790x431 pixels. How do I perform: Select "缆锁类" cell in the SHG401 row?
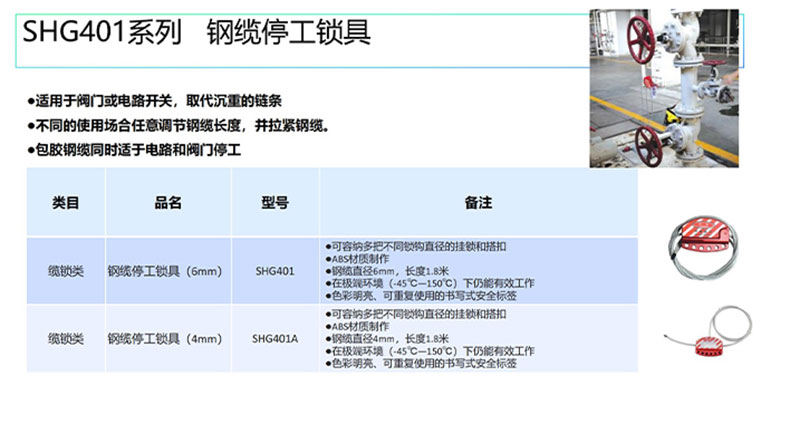pos(66,270)
